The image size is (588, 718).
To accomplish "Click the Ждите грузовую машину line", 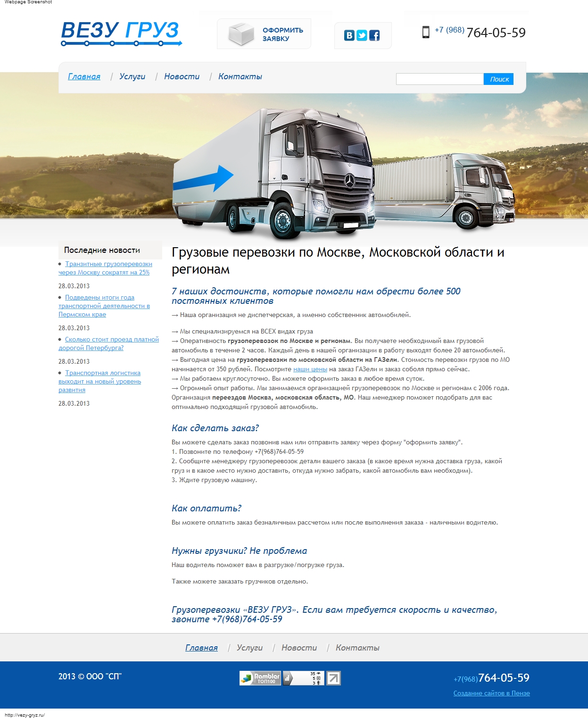I will [x=215, y=480].
